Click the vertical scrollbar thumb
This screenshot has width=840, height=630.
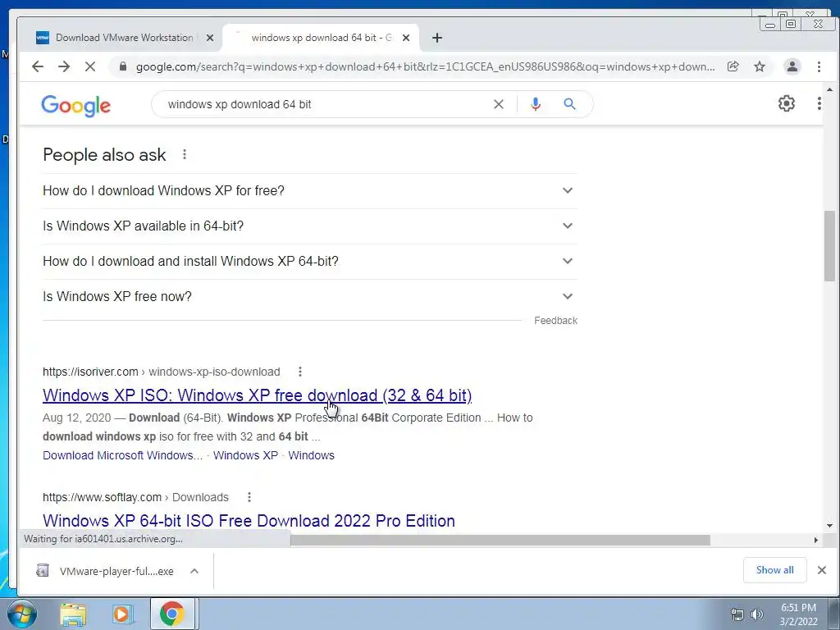click(x=829, y=246)
